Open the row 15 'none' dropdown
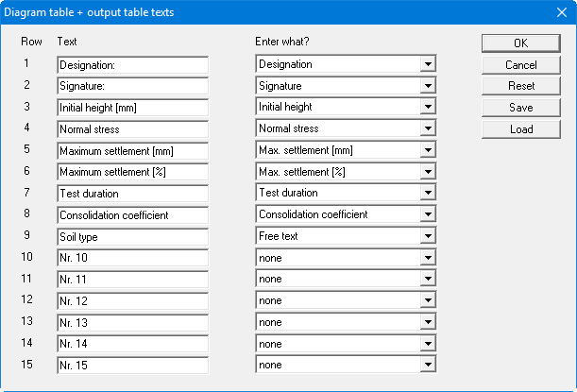The width and height of the screenshot is (577, 392). pyautogui.click(x=428, y=366)
